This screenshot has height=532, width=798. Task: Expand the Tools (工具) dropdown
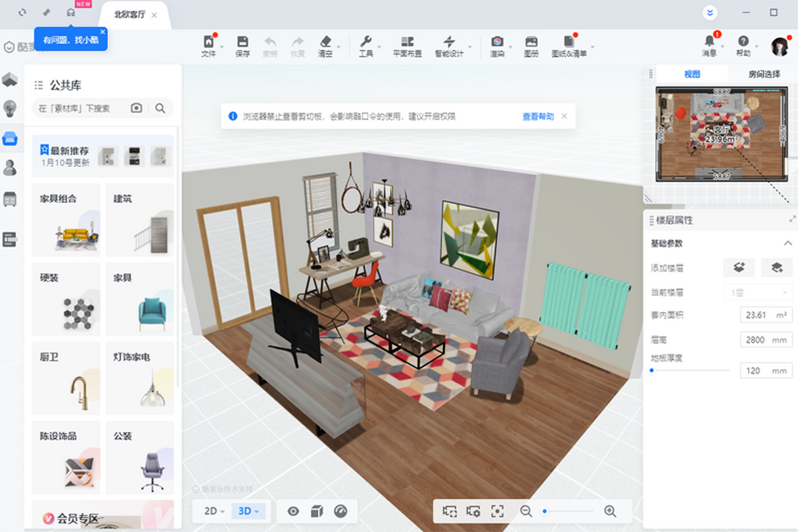[366, 45]
